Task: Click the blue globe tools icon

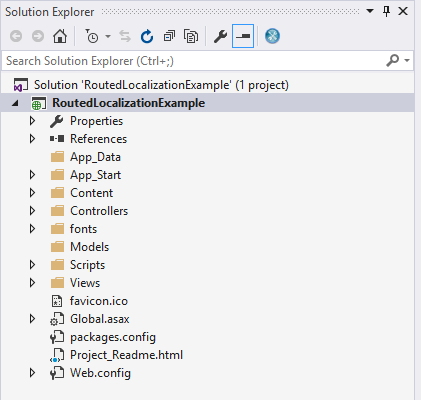Action: (x=272, y=36)
